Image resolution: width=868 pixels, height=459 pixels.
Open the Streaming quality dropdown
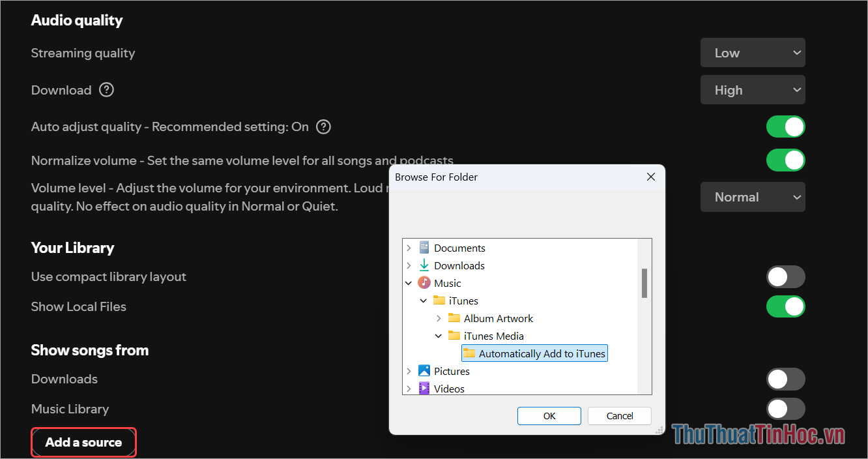[x=753, y=53]
